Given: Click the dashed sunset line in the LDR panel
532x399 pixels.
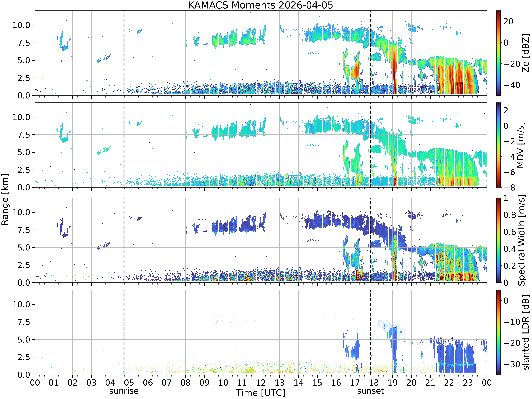Looking at the screenshot, I should click(370, 332).
